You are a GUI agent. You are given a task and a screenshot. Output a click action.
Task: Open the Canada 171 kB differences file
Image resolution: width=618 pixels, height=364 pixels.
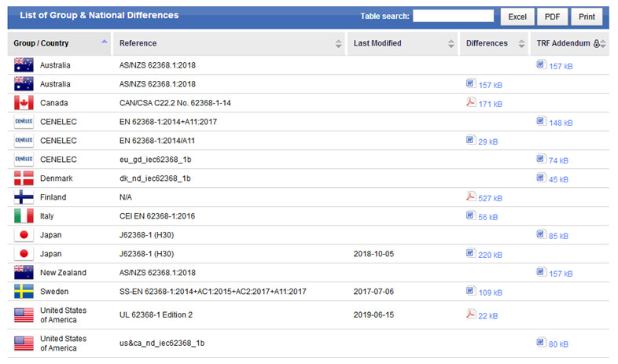point(491,104)
